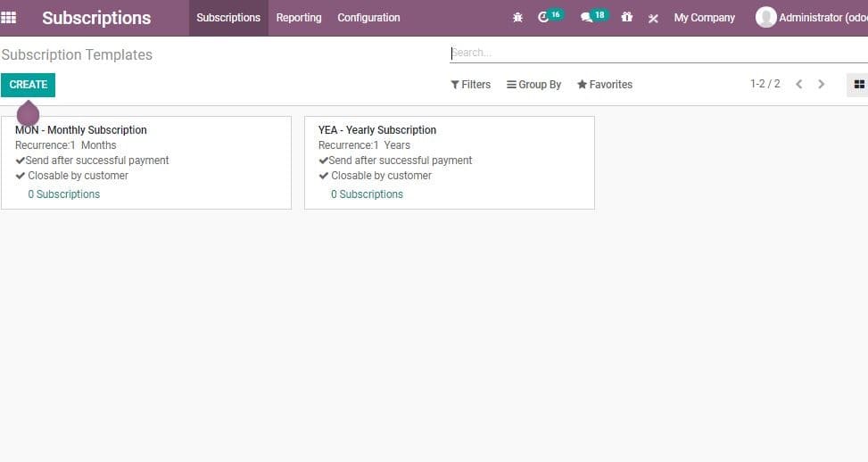Viewport: 868px width, 462px height.
Task: Click the gift icon in top bar
Action: [626, 17]
